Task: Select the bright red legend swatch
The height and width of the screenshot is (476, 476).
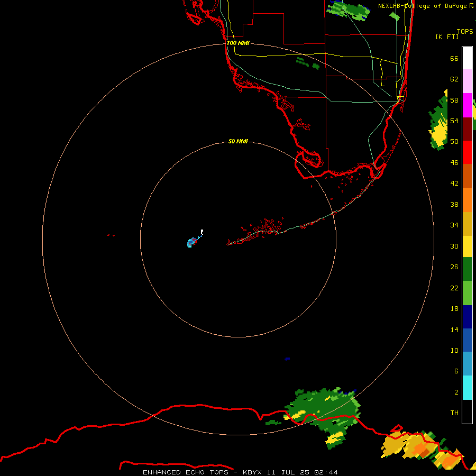Action: (467, 152)
